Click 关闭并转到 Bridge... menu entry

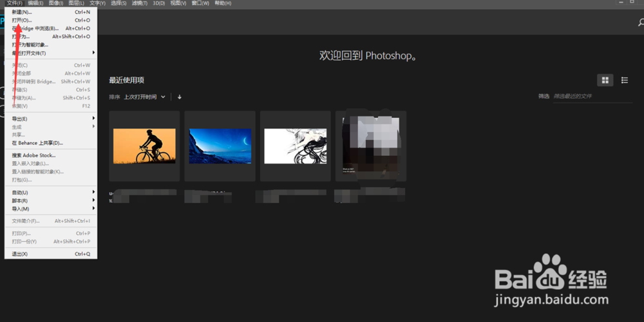(x=51, y=82)
